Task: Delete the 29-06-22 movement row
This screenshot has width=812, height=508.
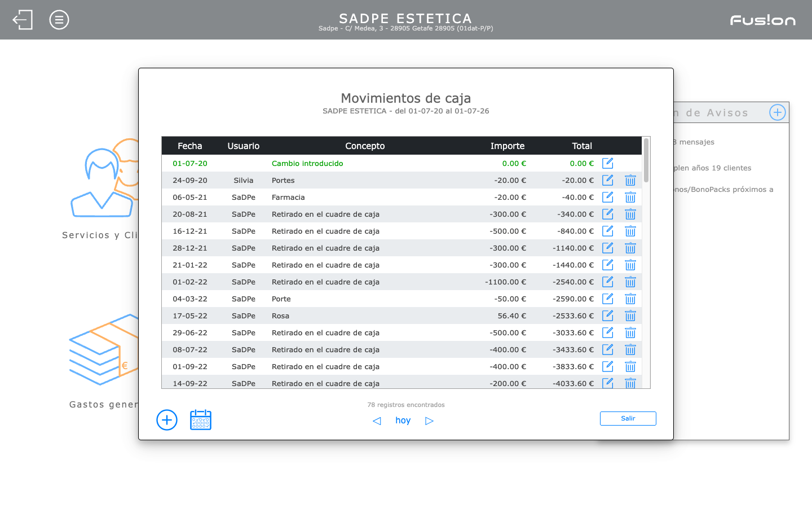Action: 630,332
